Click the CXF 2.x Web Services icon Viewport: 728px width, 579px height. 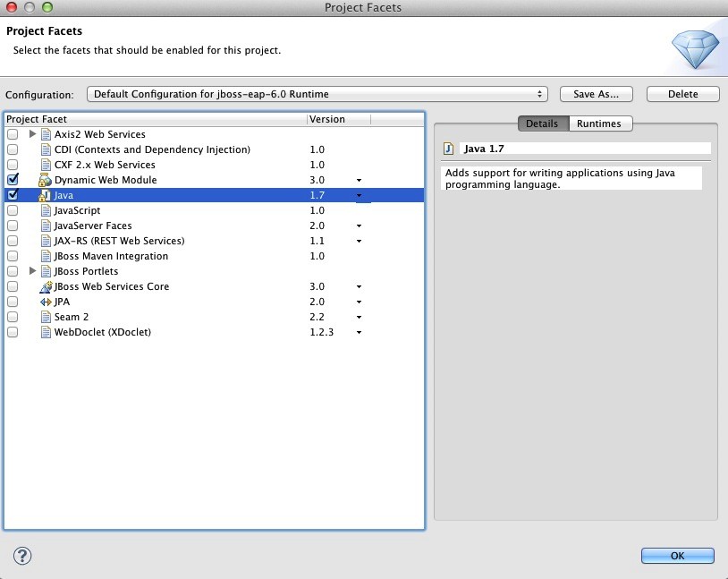[46, 165]
